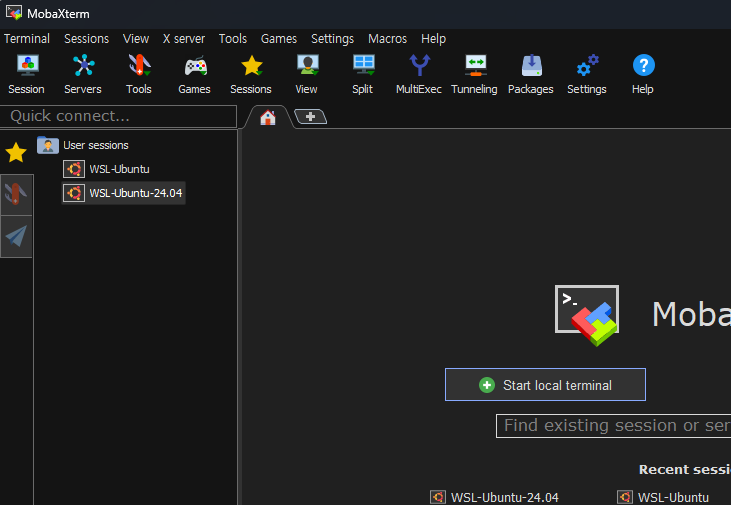Image resolution: width=731 pixels, height=505 pixels.
Task: Show the Tools sidebar knife tab
Action: [16, 194]
